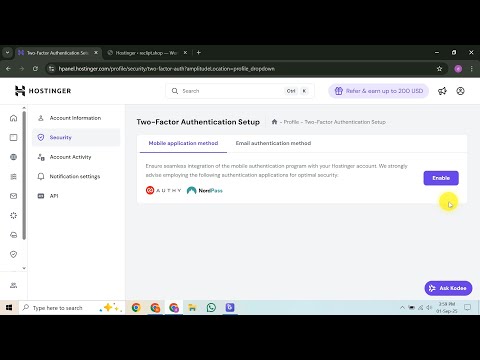This screenshot has width=480, height=360.
Task: Open Windows Start menu
Action: click(x=9, y=307)
